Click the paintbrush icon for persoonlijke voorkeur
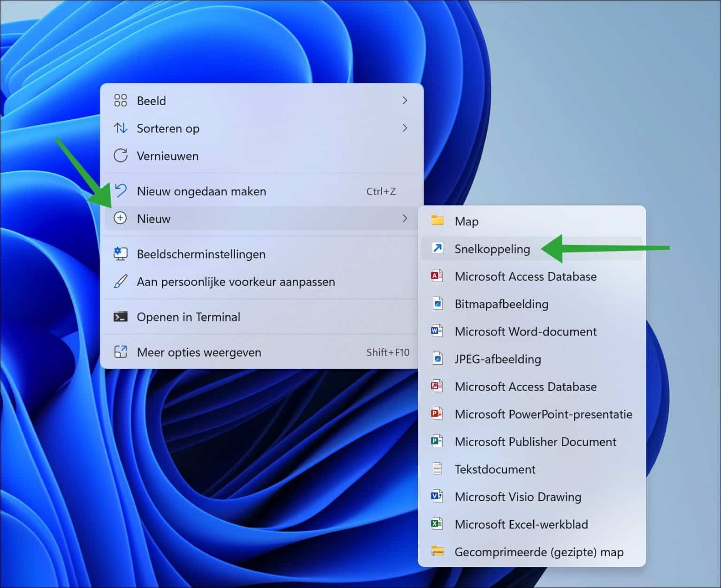The image size is (721, 588). (121, 282)
